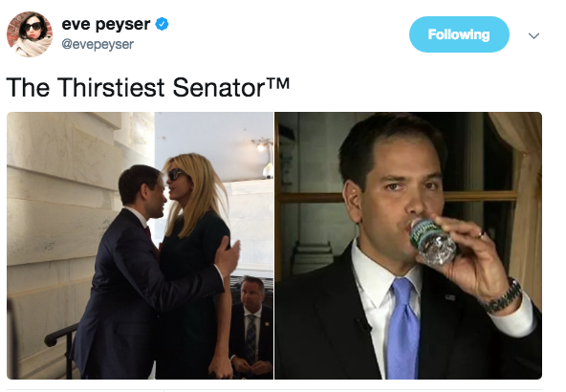
Task: Click the light blue tie in right photo
Action: 403,327
